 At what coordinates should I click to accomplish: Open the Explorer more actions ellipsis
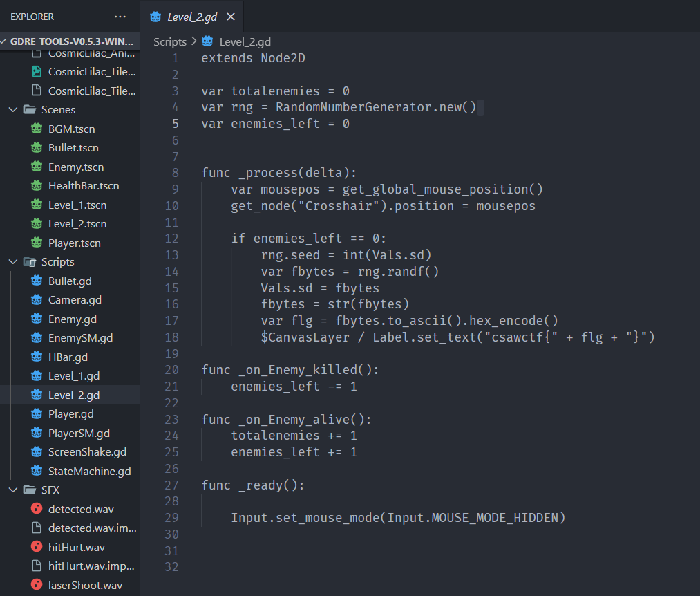120,17
